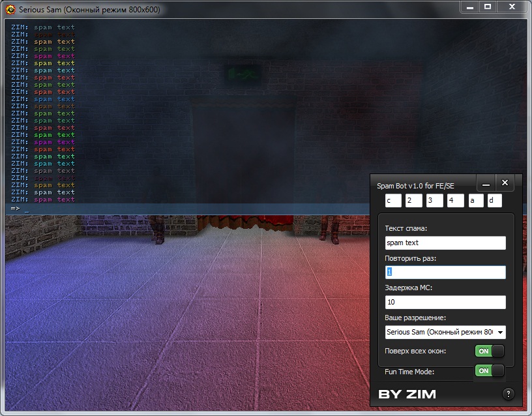Screen dimensions: 532x416
Task: Select the "Повторить раз" repeat count field
Action: (445, 272)
